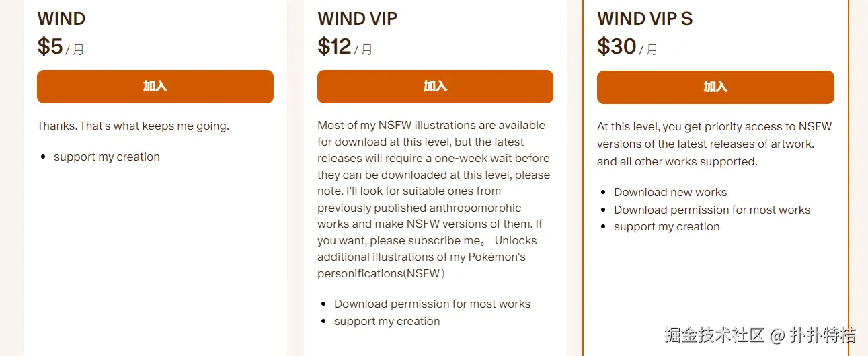
Task: Click the $30 monthly price
Action: pyautogui.click(x=617, y=47)
